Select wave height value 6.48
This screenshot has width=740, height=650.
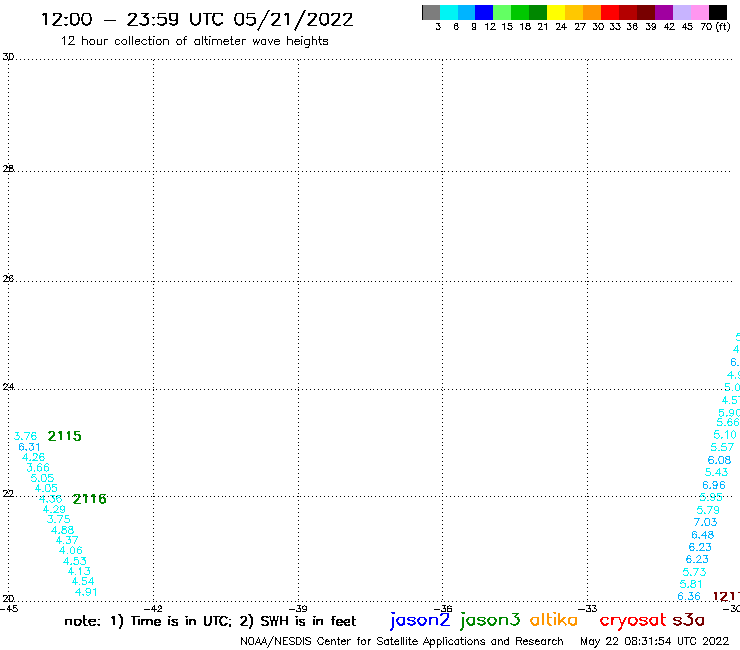703,535
